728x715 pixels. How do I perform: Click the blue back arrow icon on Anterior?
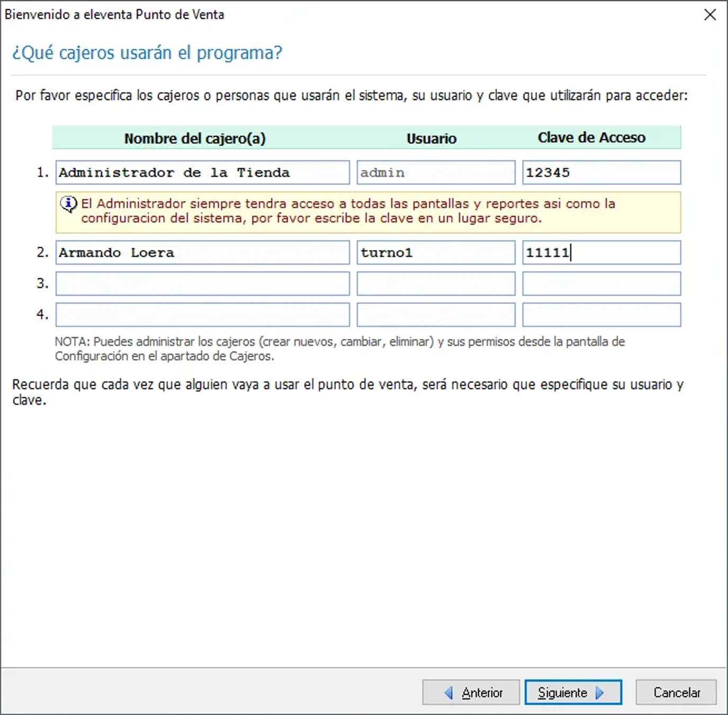[450, 692]
